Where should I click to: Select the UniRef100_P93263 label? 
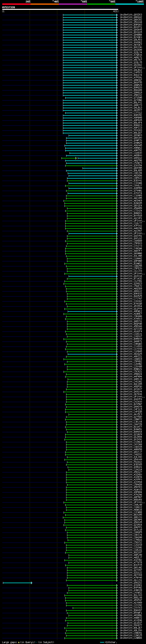131,130
